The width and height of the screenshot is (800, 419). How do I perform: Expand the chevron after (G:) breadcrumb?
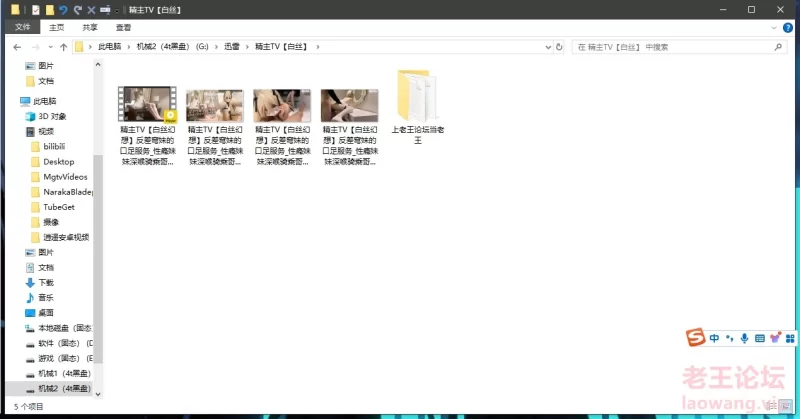pos(216,46)
